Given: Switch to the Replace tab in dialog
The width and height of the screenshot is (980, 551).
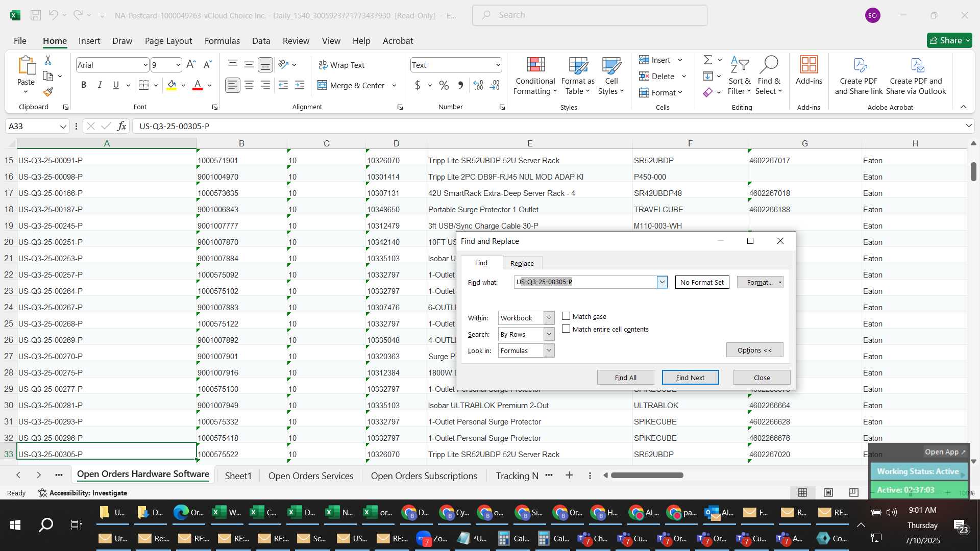Looking at the screenshot, I should (x=522, y=263).
